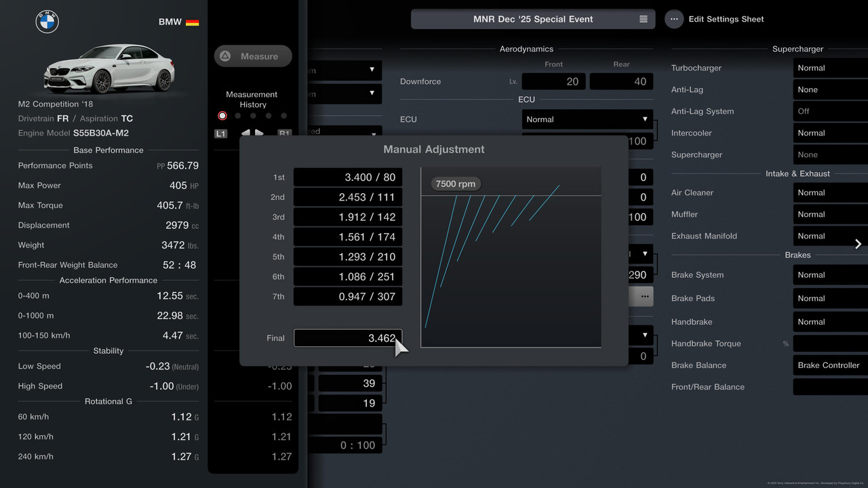The image size is (868, 488).
Task: Select the first red-ringed Measurement History dot
Action: 222,116
